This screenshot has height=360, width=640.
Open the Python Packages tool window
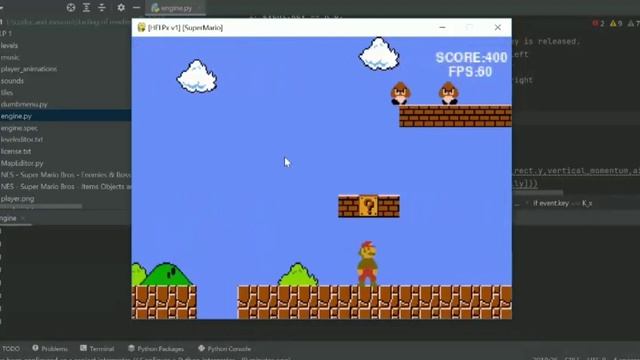[x=156, y=349]
